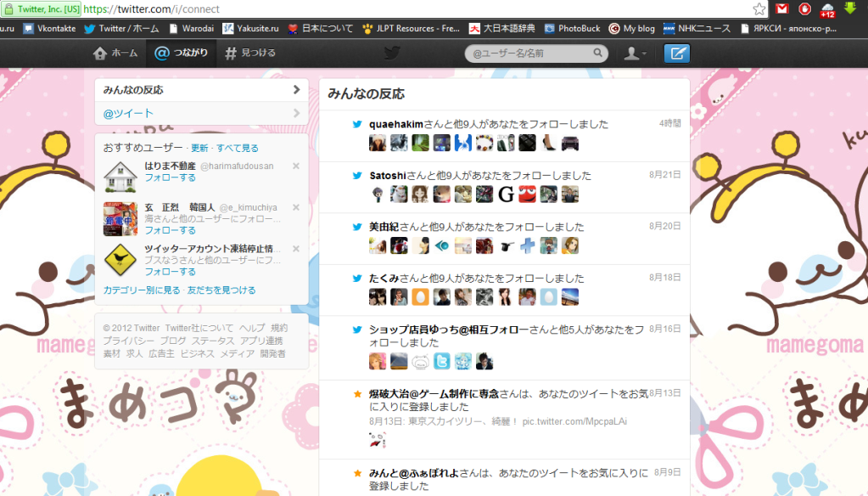868x496 pixels.
Task: Open the yellow bird sign avatar
Action: pos(120,259)
